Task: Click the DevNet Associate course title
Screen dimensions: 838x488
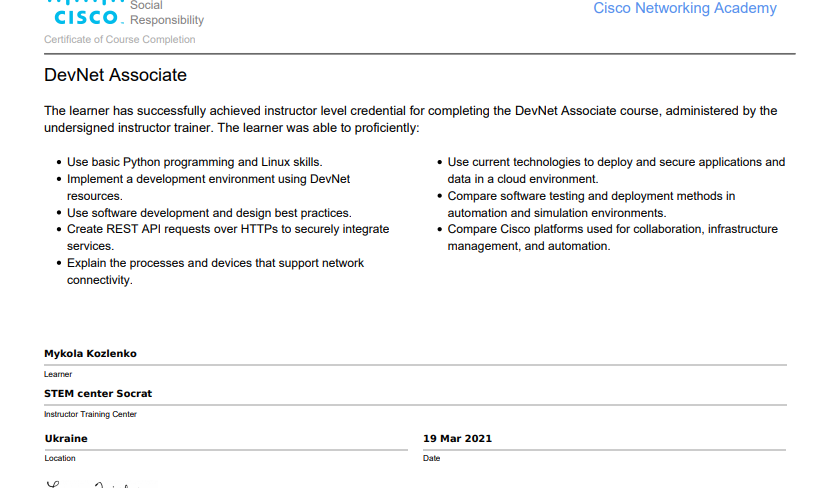Action: pos(115,76)
